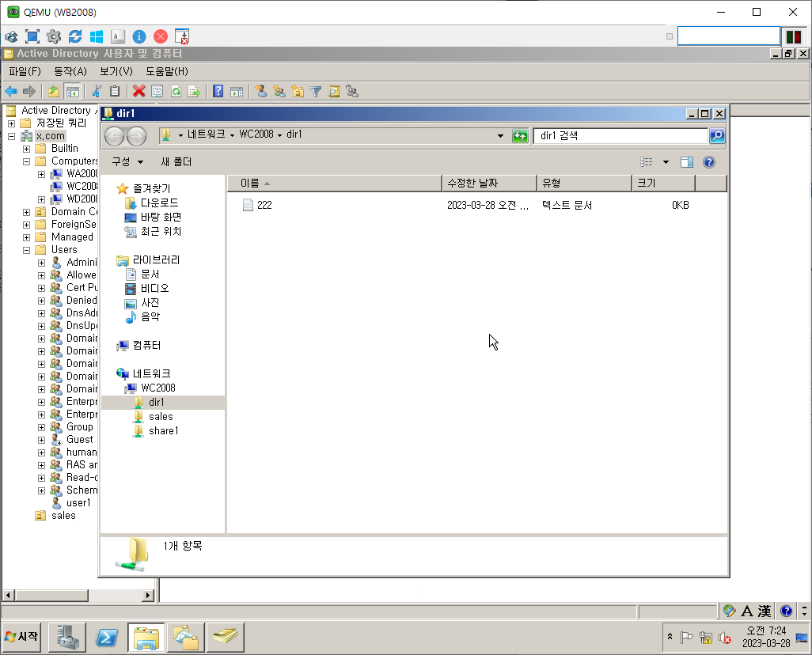Screen dimensions: 812x655
Task: Select 컴퓨터 in the navigation pane
Action: click(x=146, y=346)
